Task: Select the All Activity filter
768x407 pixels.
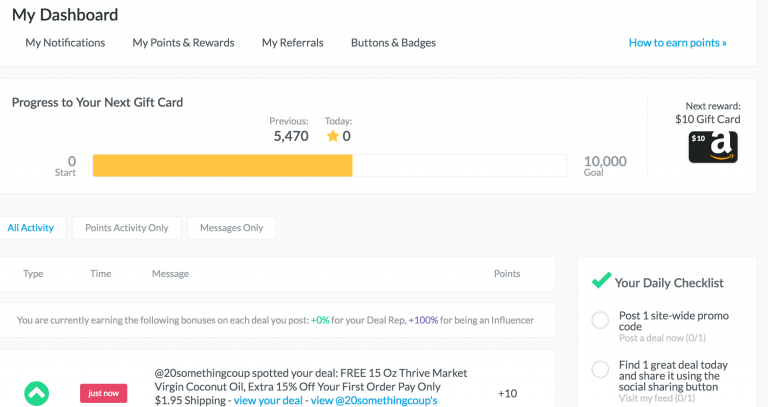Action: point(31,228)
